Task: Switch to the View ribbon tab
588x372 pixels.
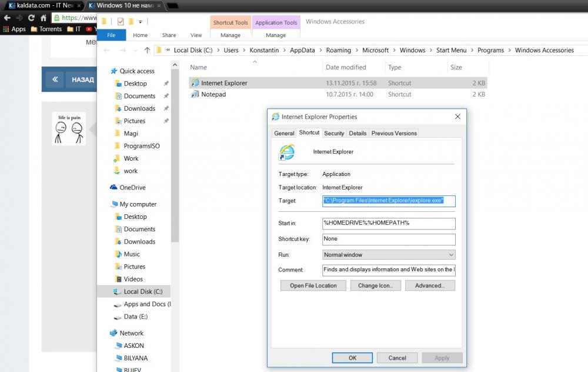Action: tap(196, 35)
